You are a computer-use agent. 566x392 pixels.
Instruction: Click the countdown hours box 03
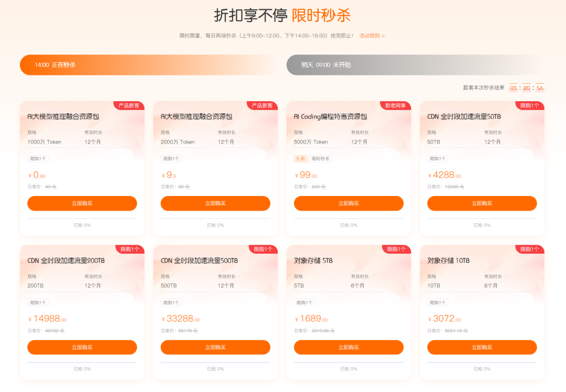(x=513, y=88)
